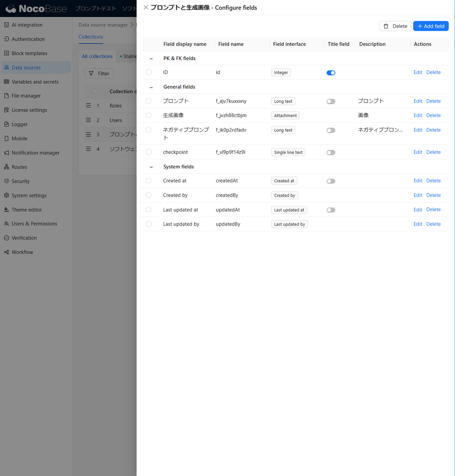Image resolution: width=455 pixels, height=476 pixels.
Task: Click the Notification manager megaphone icon
Action: point(7,153)
